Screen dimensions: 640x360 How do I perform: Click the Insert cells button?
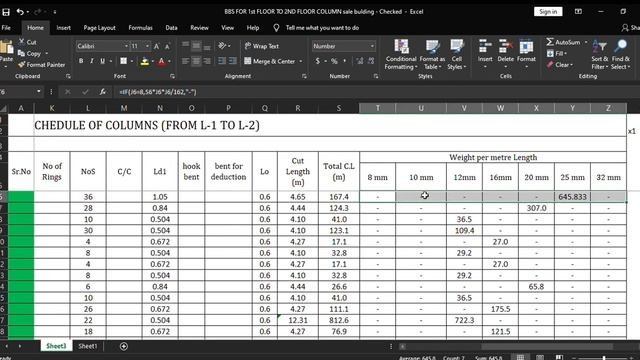click(485, 54)
